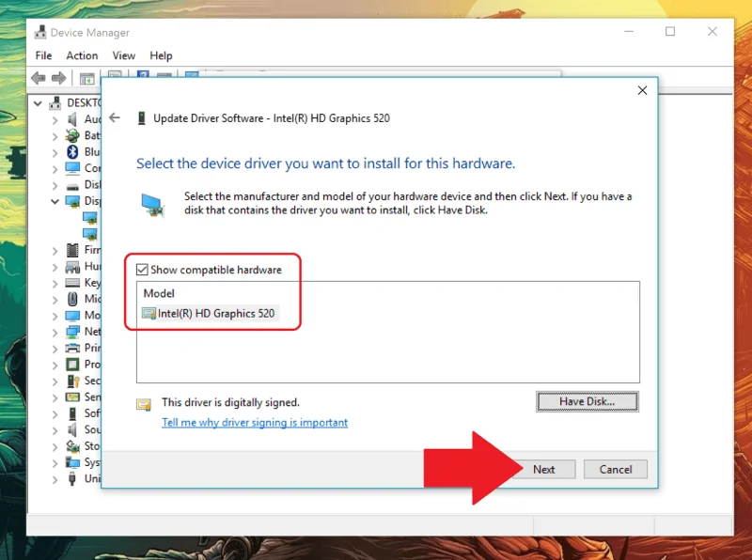Click the Bluetooth device icon
Viewport: 752px width, 560px height.
pyautogui.click(x=72, y=152)
